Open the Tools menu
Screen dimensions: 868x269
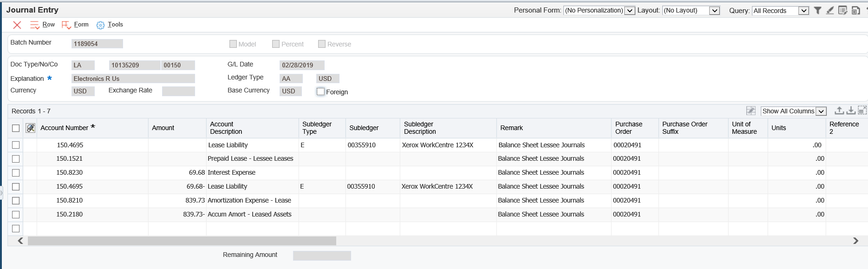[115, 25]
